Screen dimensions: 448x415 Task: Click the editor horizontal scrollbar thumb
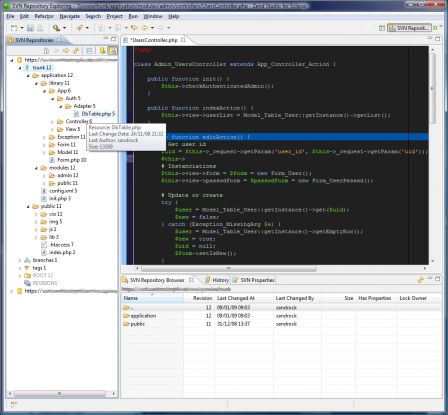click(x=229, y=268)
